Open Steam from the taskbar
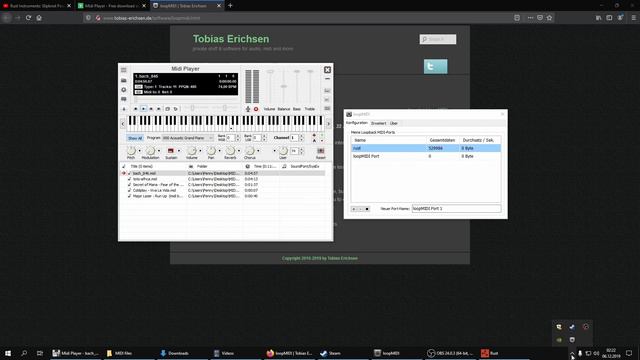This screenshot has height=360, width=640. 342,353
